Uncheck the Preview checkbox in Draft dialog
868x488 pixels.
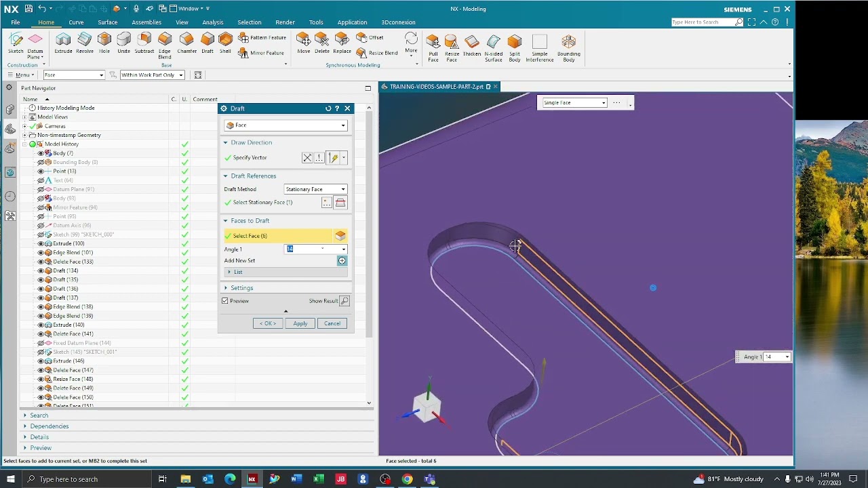pyautogui.click(x=224, y=301)
